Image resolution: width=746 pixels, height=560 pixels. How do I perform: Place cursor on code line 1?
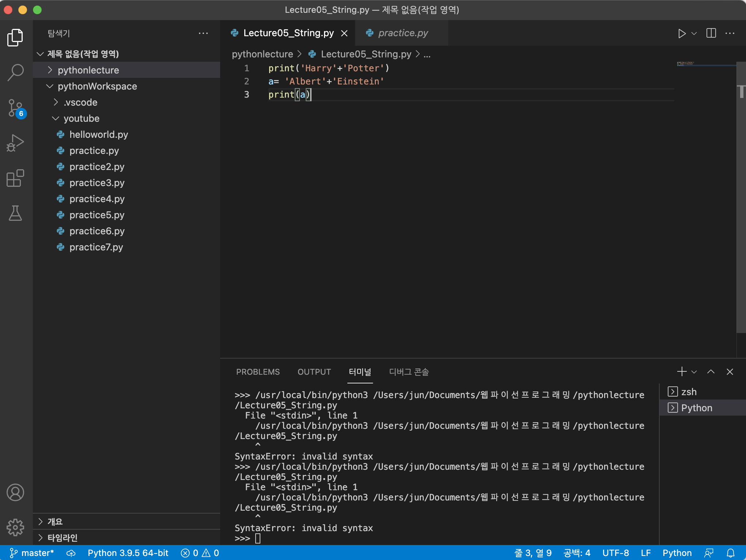pyautogui.click(x=329, y=68)
